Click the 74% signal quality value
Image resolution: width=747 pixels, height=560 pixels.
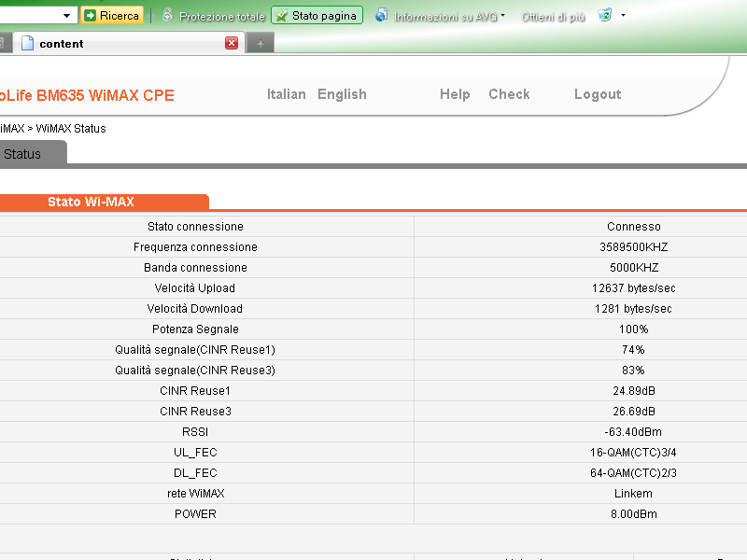click(x=633, y=349)
